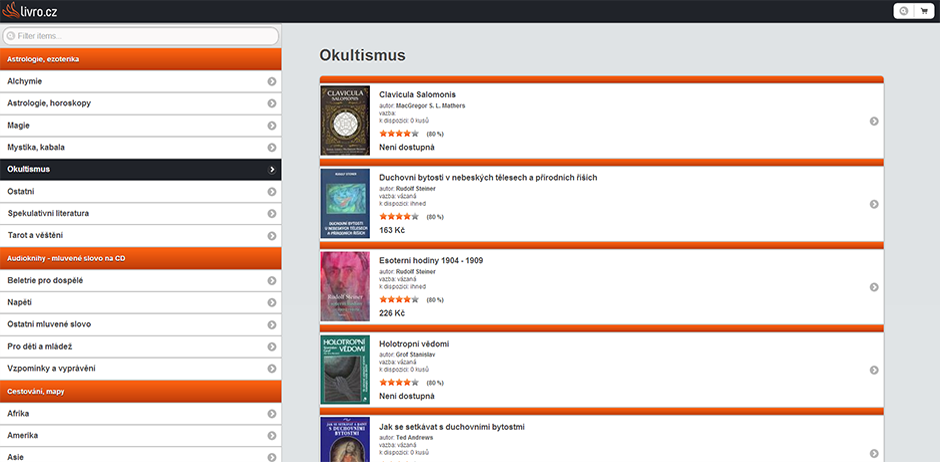This screenshot has height=462, width=940.
Task: Click arrow icon in Pro děti a mládež row
Action: click(272, 347)
